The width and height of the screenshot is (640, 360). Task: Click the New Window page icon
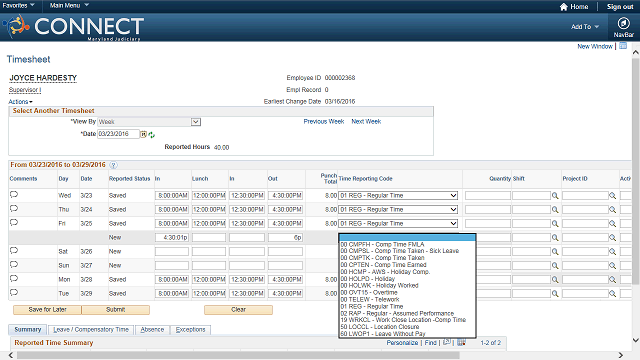623,46
